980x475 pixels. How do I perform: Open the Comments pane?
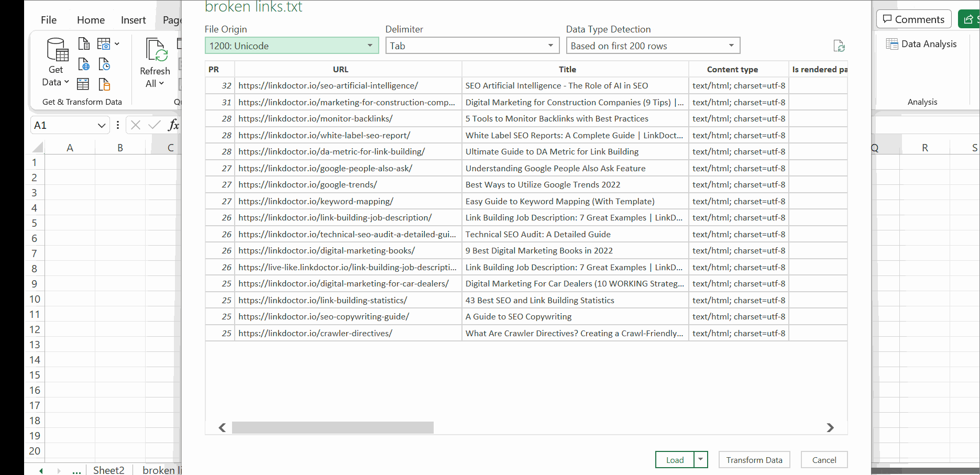(914, 19)
